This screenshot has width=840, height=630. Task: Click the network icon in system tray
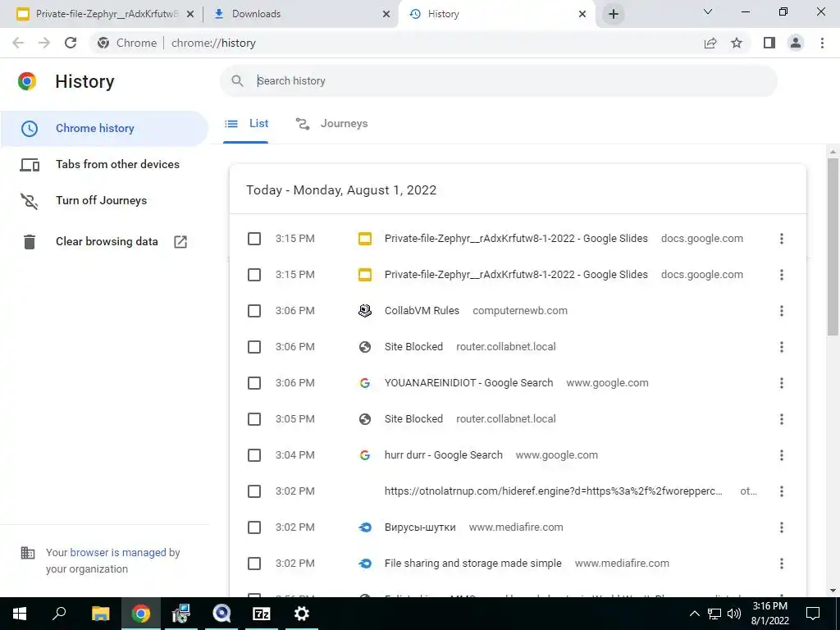click(x=714, y=614)
